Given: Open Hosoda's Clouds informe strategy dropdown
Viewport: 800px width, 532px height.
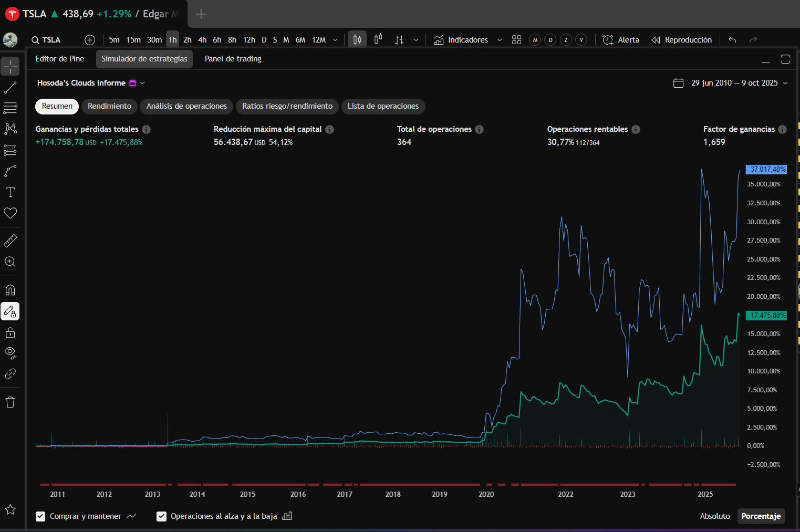Looking at the screenshot, I should click(x=142, y=83).
